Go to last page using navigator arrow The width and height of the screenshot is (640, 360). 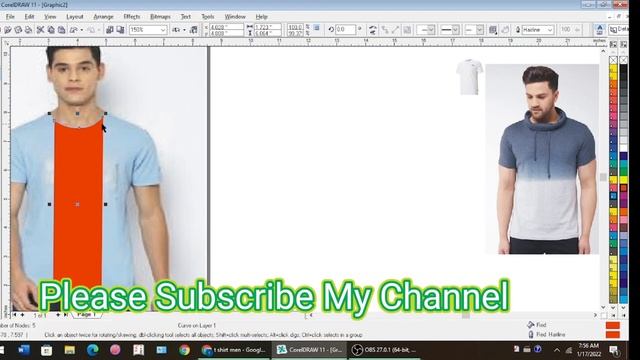[x=66, y=315]
